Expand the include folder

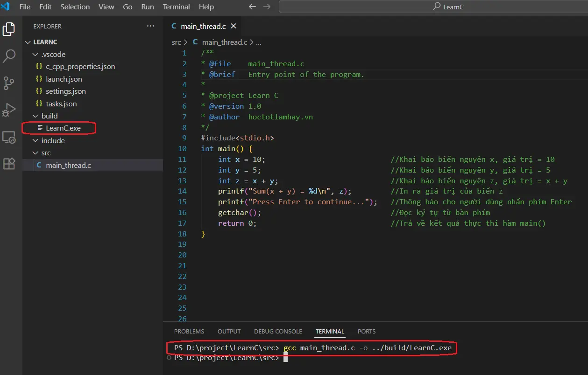[x=36, y=140]
